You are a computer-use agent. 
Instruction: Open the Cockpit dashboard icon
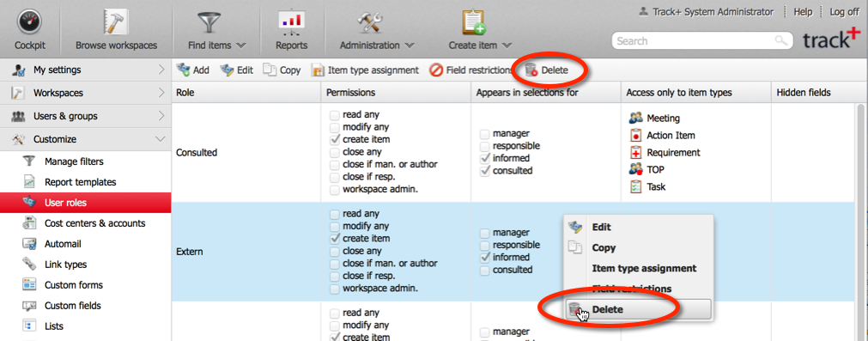[29, 22]
